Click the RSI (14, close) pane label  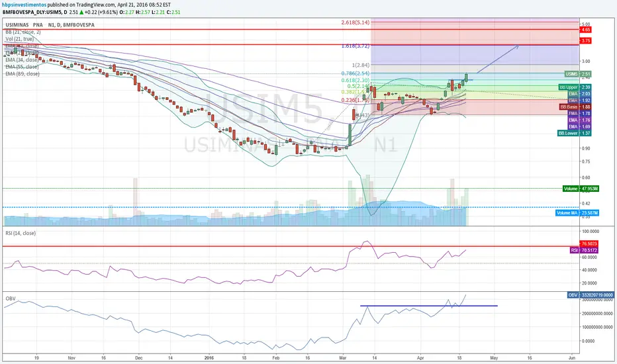21,234
